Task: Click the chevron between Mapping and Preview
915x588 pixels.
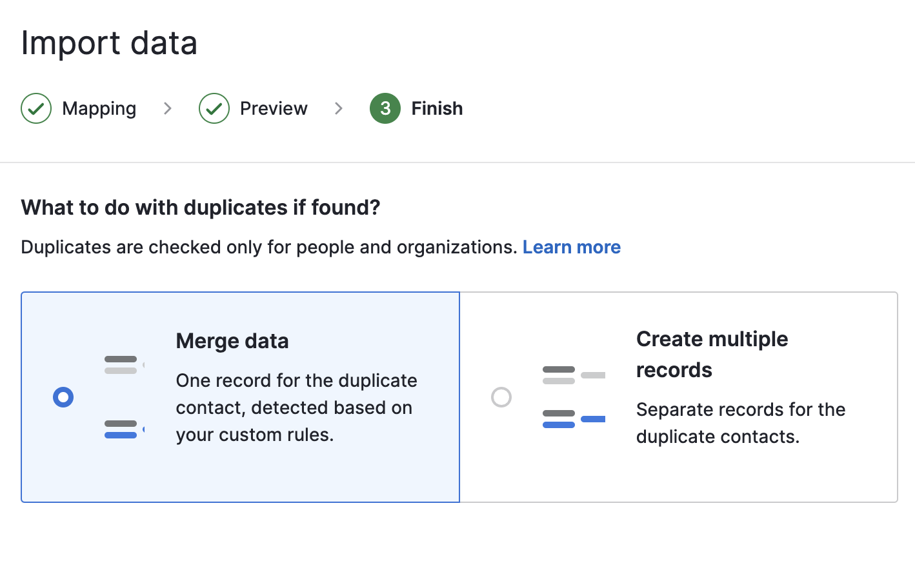Action: click(x=168, y=108)
